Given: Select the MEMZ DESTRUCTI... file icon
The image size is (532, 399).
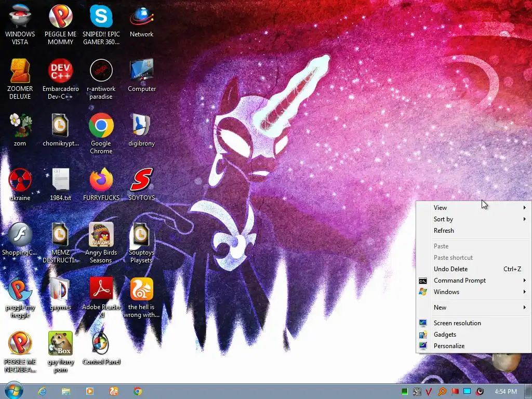Looking at the screenshot, I should [60, 243].
